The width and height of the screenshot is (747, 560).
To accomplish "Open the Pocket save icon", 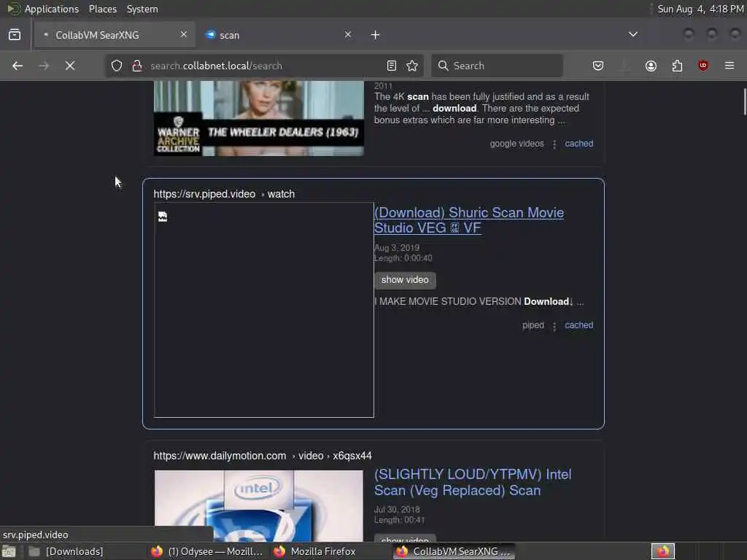I will pos(598,66).
